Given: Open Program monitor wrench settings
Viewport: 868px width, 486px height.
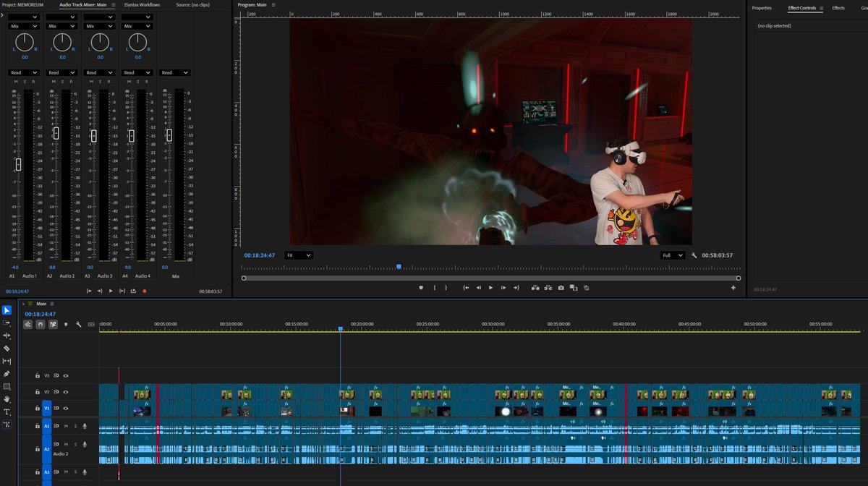Looking at the screenshot, I should coord(694,255).
